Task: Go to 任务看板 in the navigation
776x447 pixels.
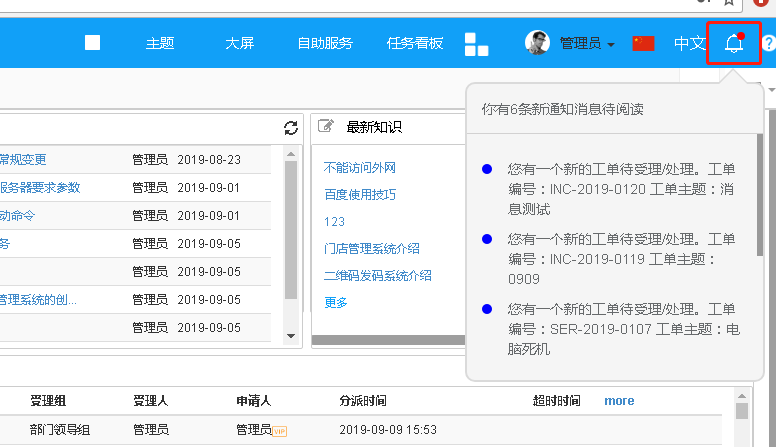Action: coord(415,43)
